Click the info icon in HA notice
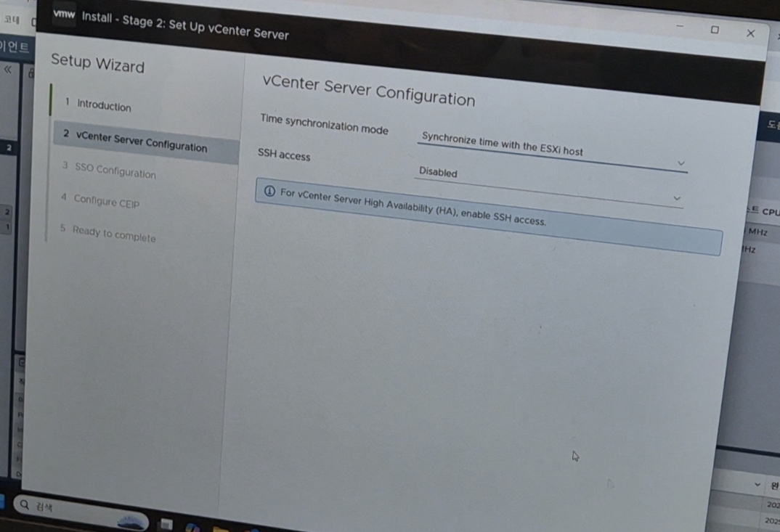The height and width of the screenshot is (532, 780). click(x=269, y=191)
